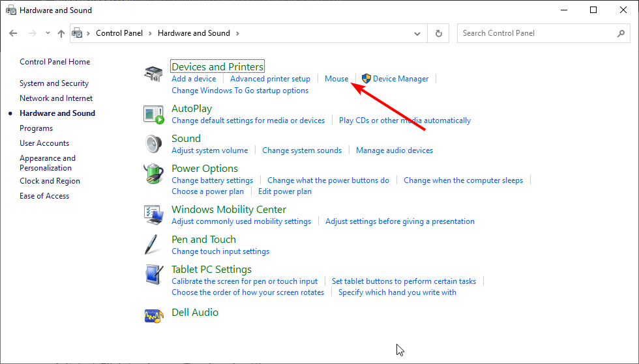Open the Device Manager link

(400, 79)
